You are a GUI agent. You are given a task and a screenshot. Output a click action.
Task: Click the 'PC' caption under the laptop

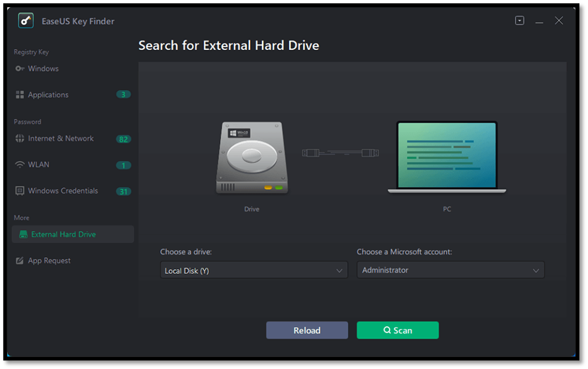tap(447, 209)
